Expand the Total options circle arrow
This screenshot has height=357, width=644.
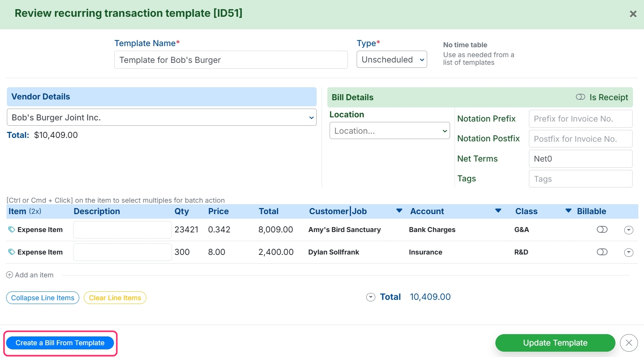pyautogui.click(x=371, y=297)
